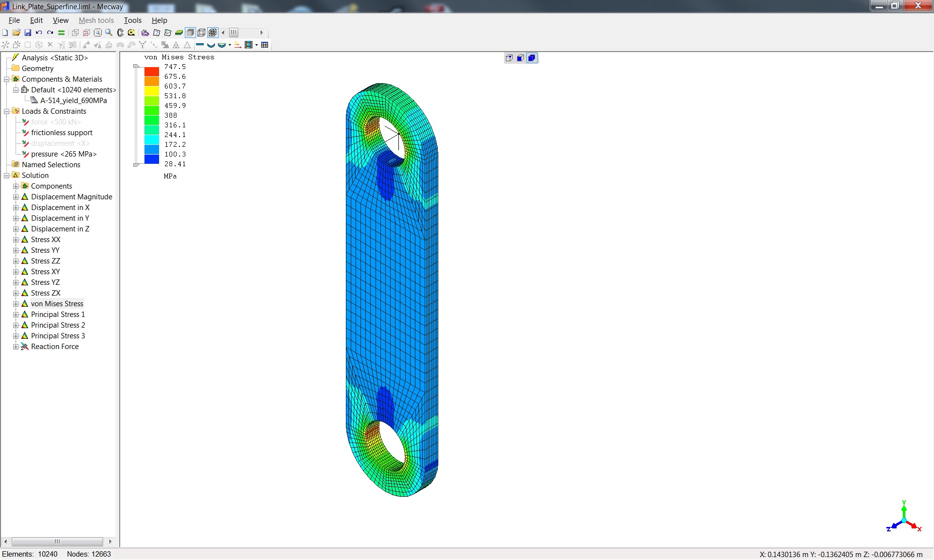The image size is (934, 560).
Task: Open the Tools menu
Action: (x=133, y=20)
